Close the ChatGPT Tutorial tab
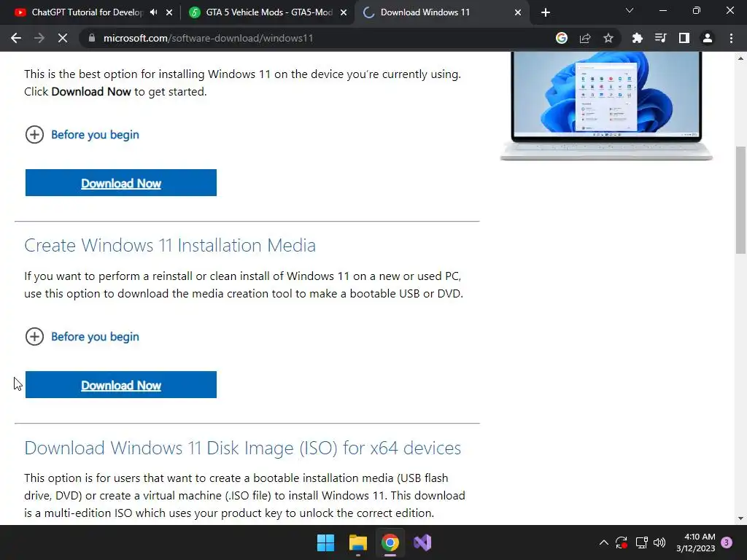 [x=169, y=12]
